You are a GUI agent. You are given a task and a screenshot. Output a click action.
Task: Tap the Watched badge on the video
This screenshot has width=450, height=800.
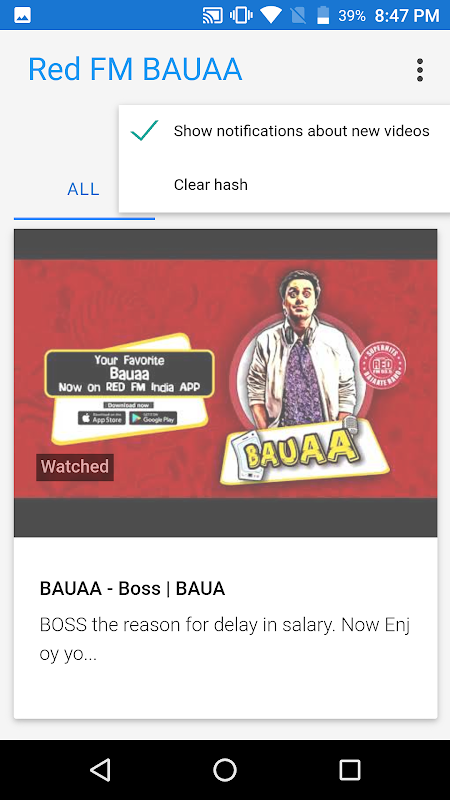[x=75, y=467]
